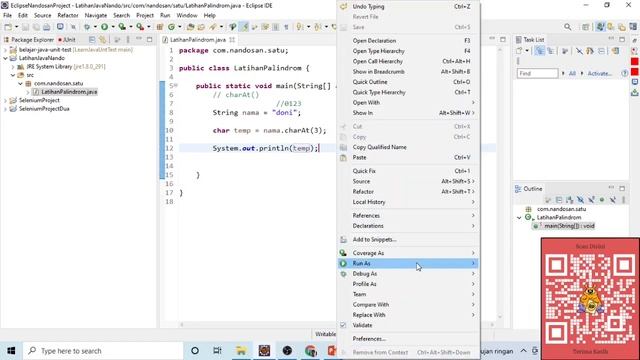Collapse the com.nandosan.satu package node
The image size is (640, 360).
[20, 83]
